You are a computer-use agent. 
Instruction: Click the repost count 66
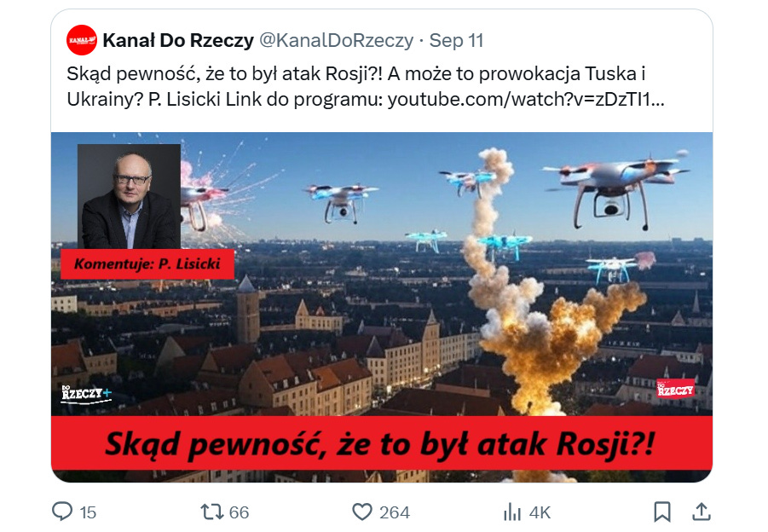tap(239, 512)
